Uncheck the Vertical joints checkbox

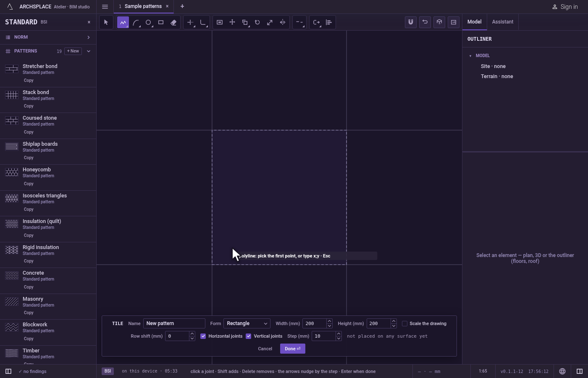pyautogui.click(x=249, y=336)
